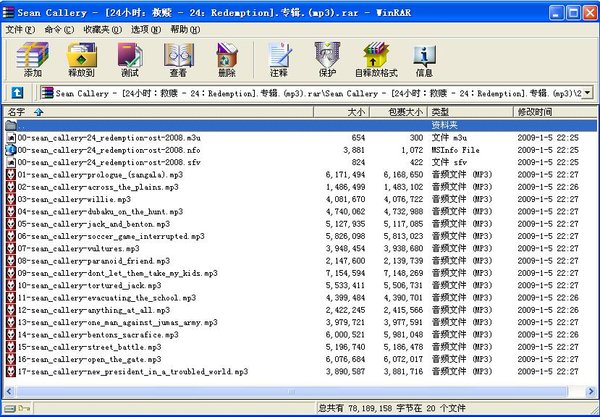This screenshot has width=600, height=417.
Task: Open the 文件(F) menu
Action: pos(20,30)
